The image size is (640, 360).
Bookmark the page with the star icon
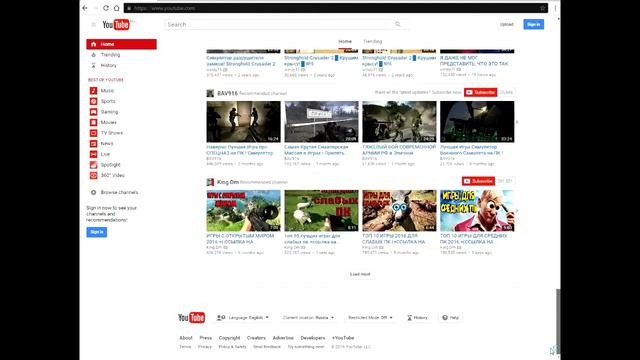tap(542, 8)
